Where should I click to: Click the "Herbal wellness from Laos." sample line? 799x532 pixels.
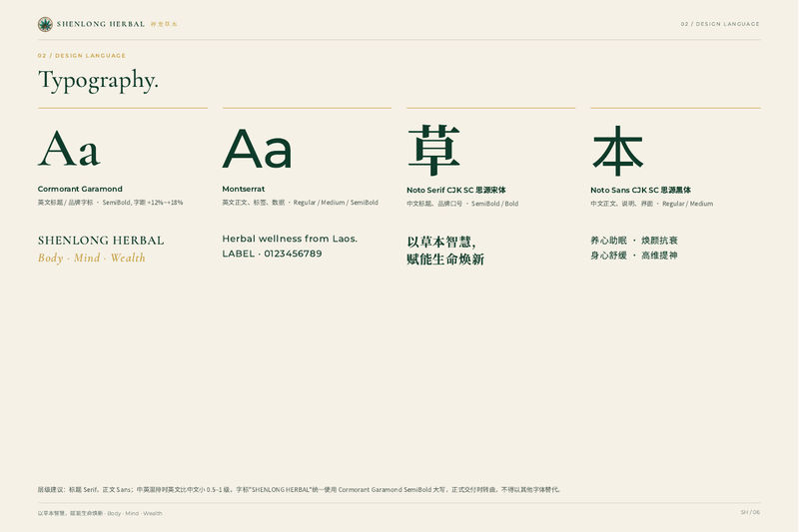pos(290,239)
